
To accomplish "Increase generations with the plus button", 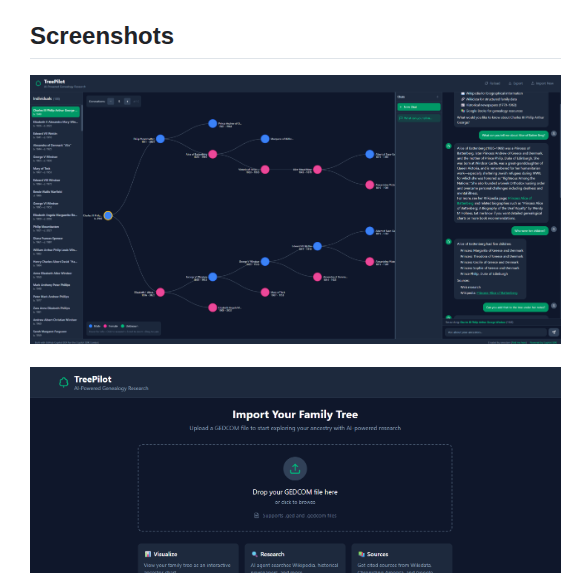I will [x=127, y=101].
